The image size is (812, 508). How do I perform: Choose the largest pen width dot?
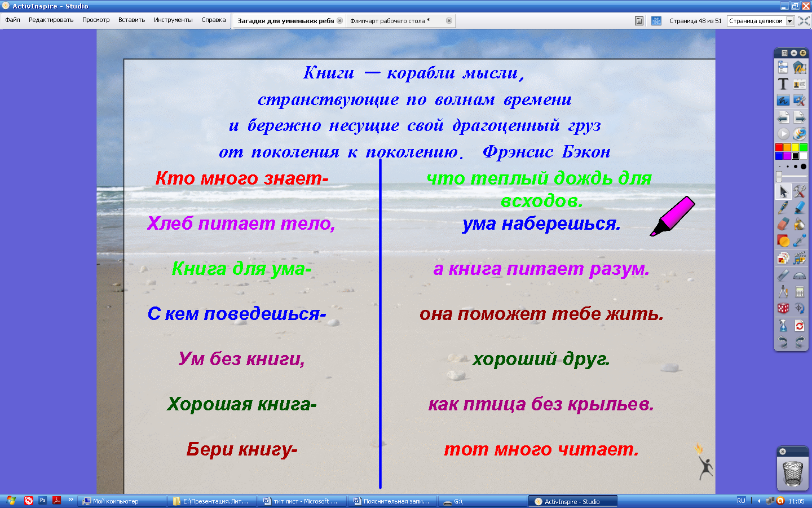pos(804,167)
